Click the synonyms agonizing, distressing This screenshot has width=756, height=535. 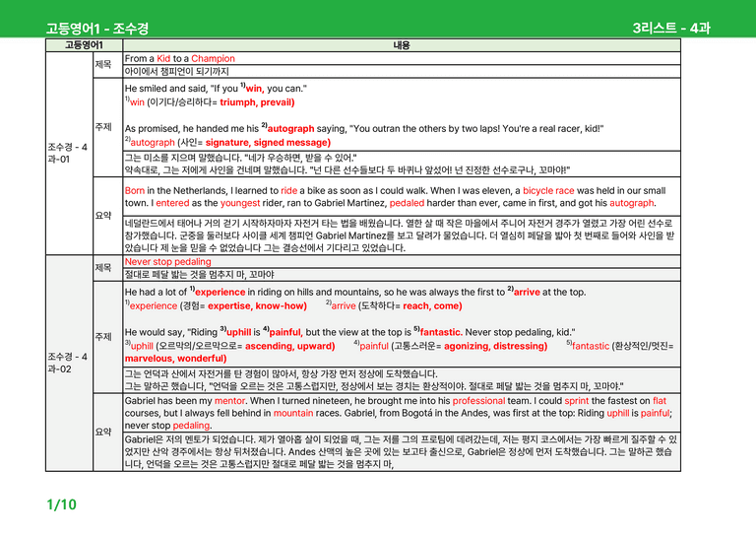(x=496, y=346)
